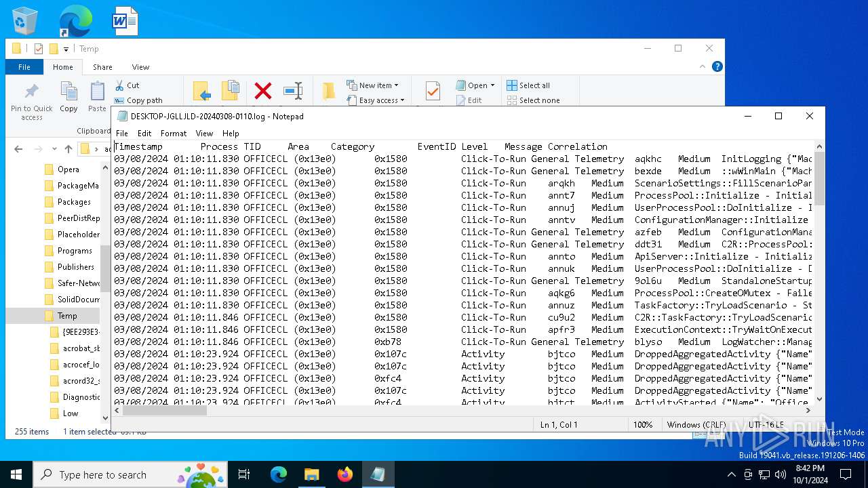This screenshot has height=488, width=868.
Task: Click the volume icon in system tray
Action: tap(780, 474)
